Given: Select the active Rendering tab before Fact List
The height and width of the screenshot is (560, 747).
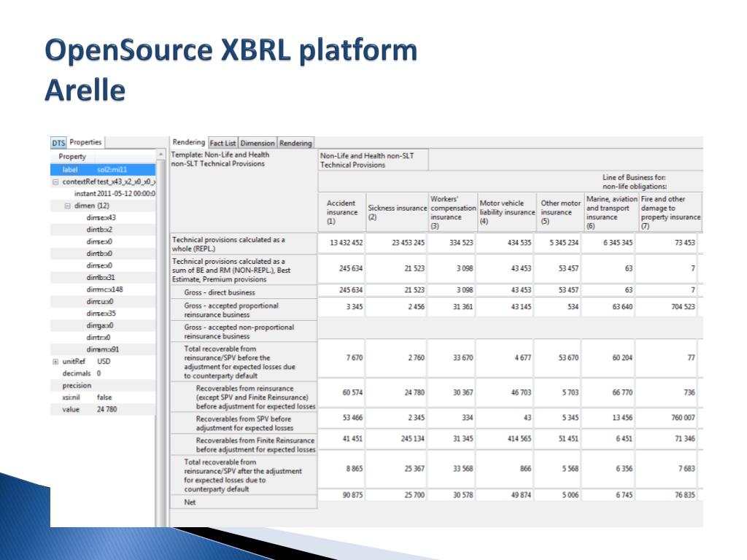Looking at the screenshot, I should [x=189, y=142].
